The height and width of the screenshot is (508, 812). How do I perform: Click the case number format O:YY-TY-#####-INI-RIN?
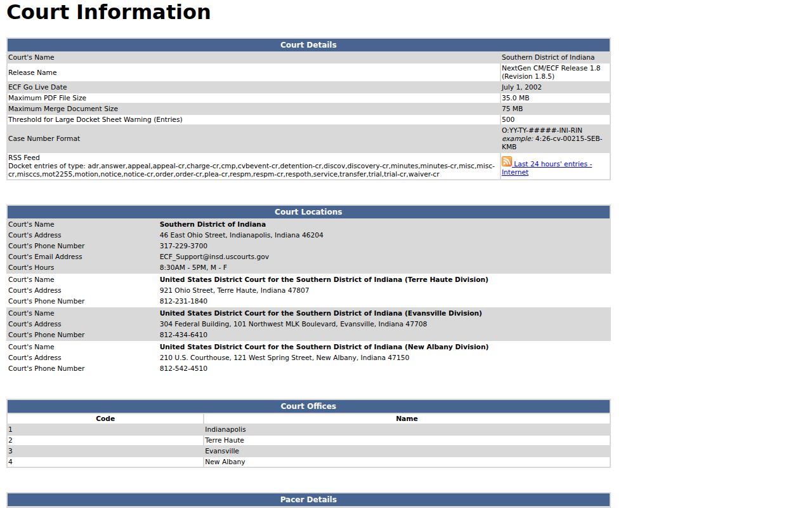(x=542, y=130)
